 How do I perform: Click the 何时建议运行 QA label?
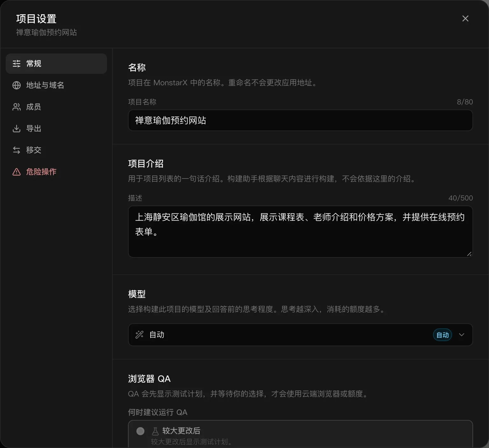pyautogui.click(x=158, y=412)
